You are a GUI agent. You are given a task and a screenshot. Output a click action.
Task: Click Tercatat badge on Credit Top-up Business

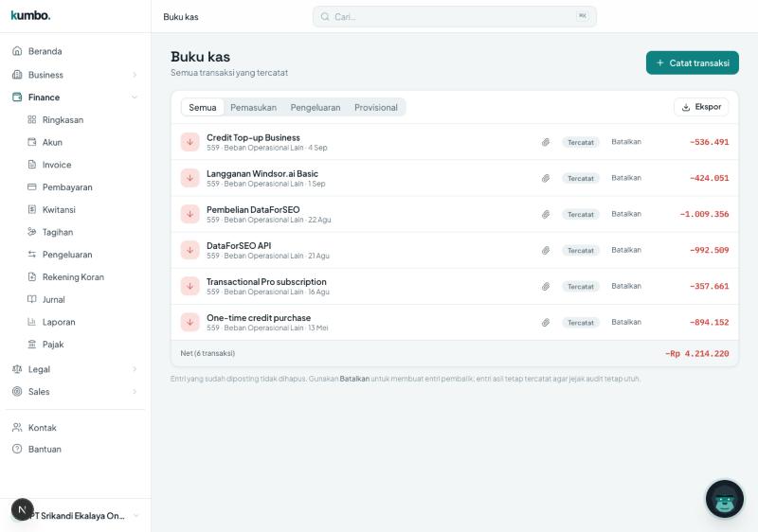pos(581,142)
